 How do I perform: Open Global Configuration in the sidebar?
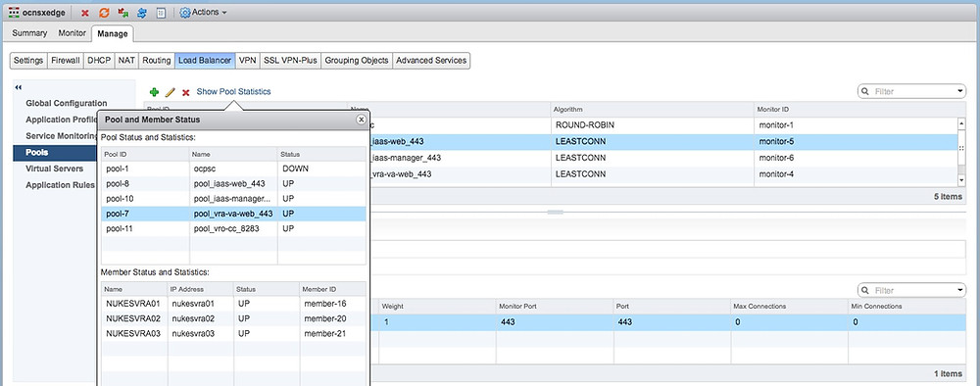pos(67,103)
